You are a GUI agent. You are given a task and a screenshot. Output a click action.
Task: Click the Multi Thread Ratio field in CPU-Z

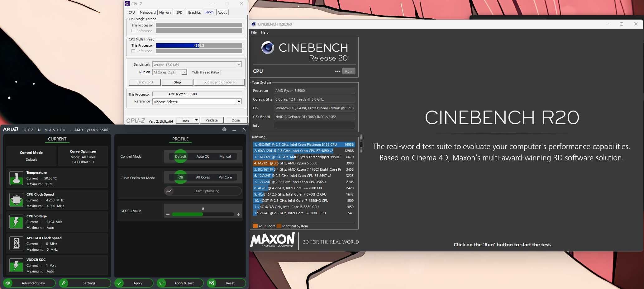pos(231,72)
